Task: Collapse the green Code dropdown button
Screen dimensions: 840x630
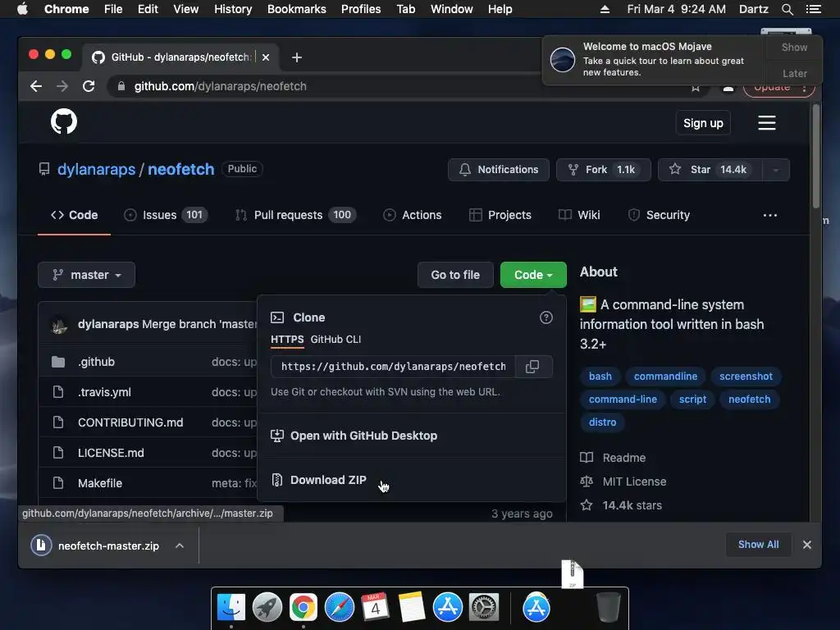Action: 533,275
